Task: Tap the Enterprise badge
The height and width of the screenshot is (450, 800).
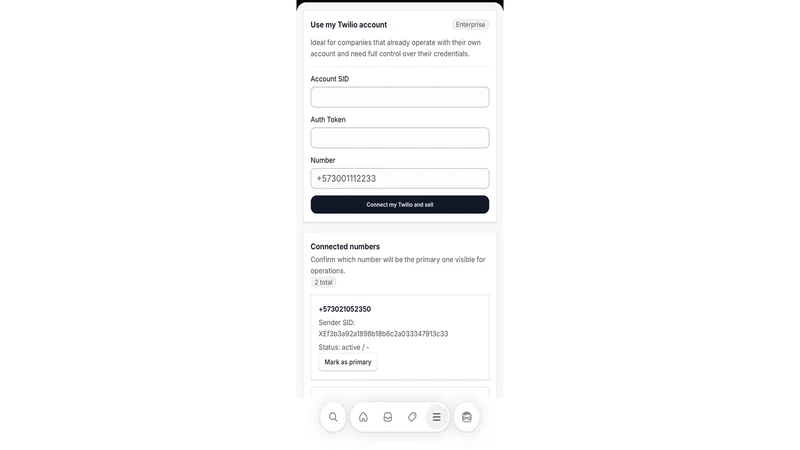Action: pyautogui.click(x=470, y=24)
